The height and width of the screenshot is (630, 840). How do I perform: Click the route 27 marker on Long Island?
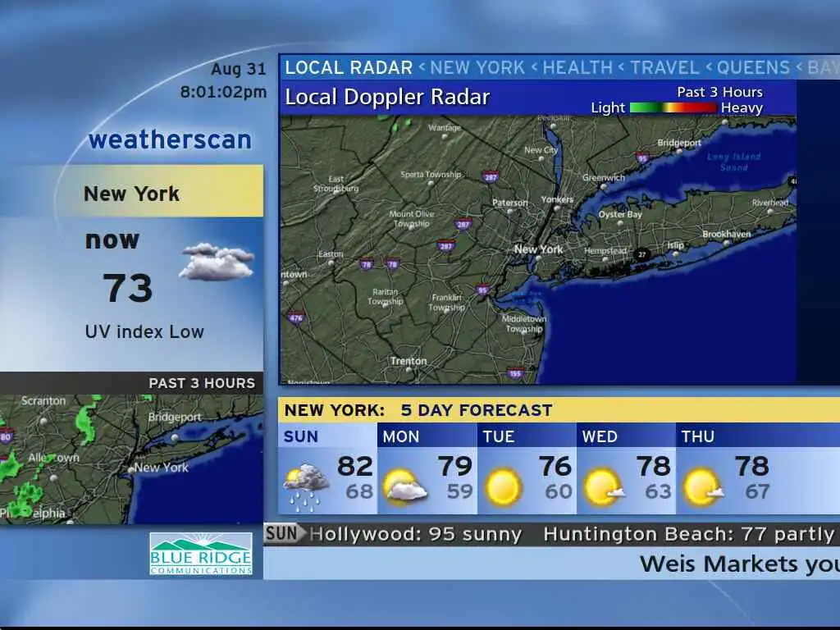tap(641, 254)
